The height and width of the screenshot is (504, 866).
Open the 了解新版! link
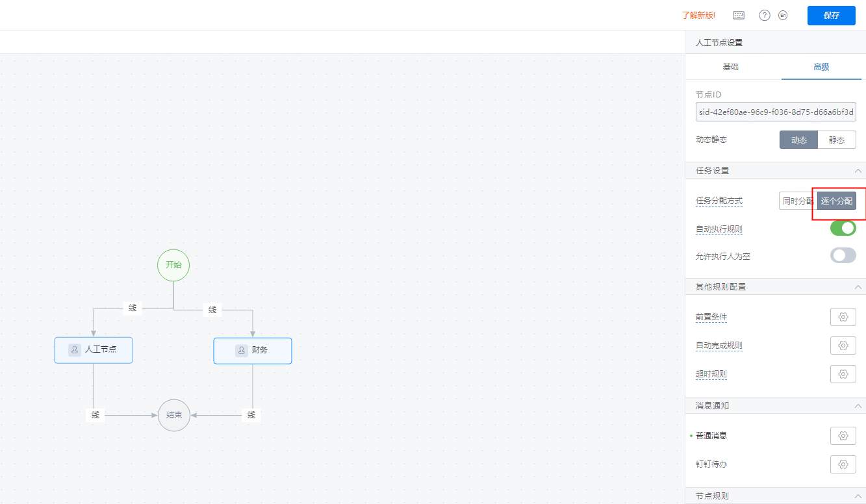pyautogui.click(x=698, y=16)
